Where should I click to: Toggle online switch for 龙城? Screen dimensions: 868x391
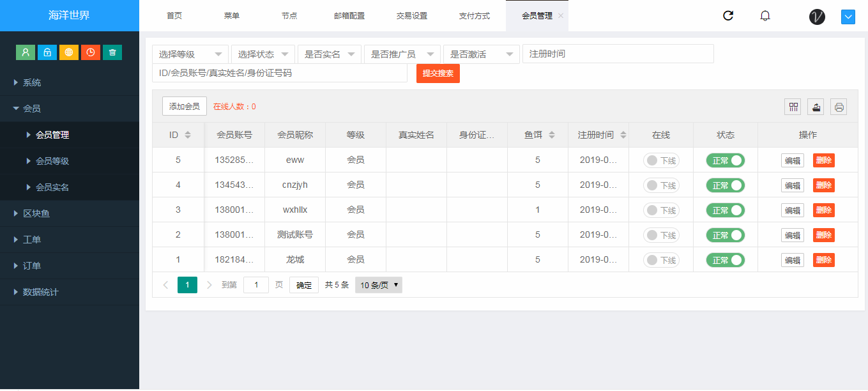pyautogui.click(x=661, y=260)
